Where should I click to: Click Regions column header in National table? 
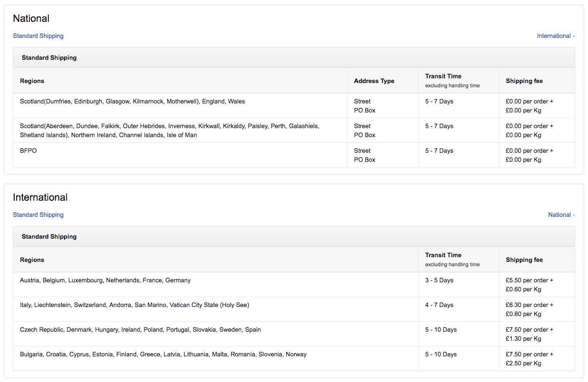pyautogui.click(x=32, y=81)
